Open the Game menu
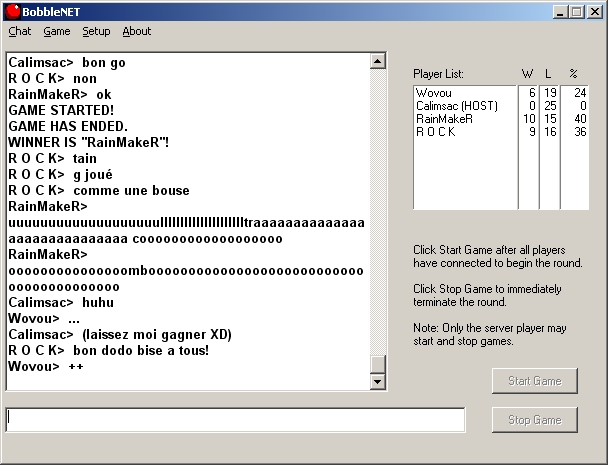 57,31
